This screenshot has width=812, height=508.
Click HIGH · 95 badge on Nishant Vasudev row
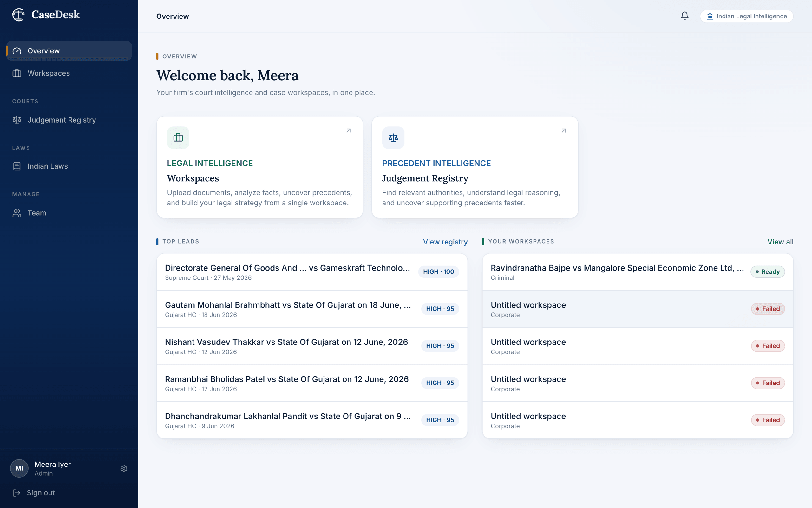(x=440, y=346)
